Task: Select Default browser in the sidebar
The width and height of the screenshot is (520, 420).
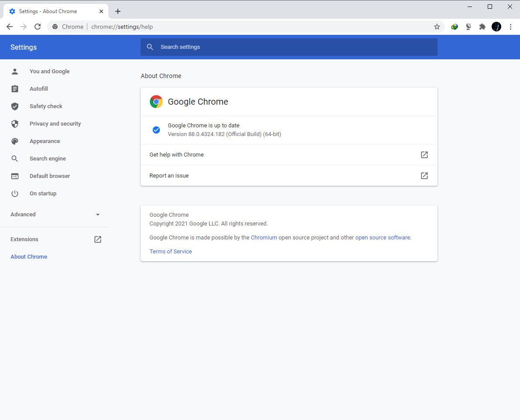Action: pos(50,176)
